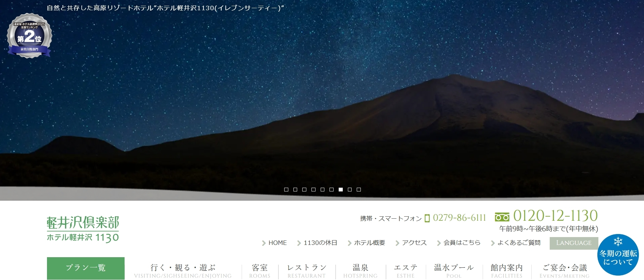Viewport: 644px width, 280px height.
Task: Open the LANGUAGE selector
Action: pos(574,243)
